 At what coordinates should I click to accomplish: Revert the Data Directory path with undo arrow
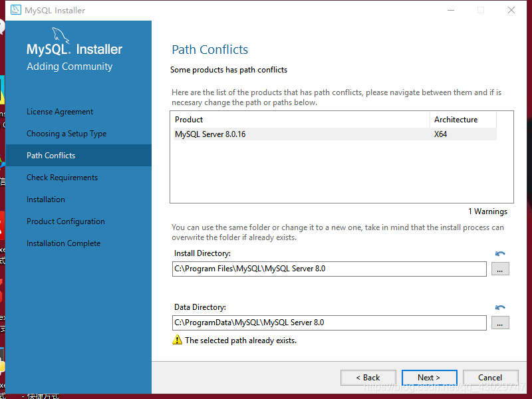(500, 307)
